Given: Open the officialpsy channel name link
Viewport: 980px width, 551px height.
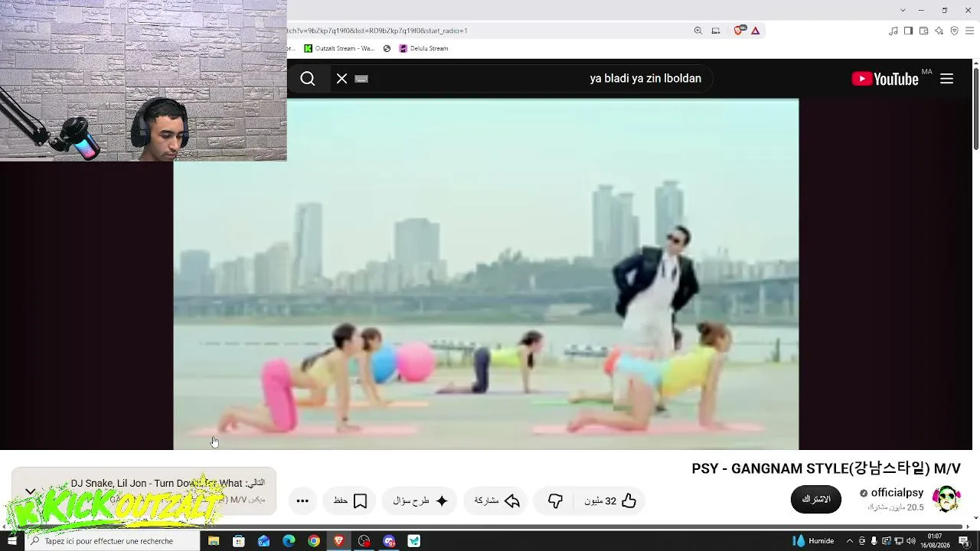Looking at the screenshot, I should [x=897, y=493].
